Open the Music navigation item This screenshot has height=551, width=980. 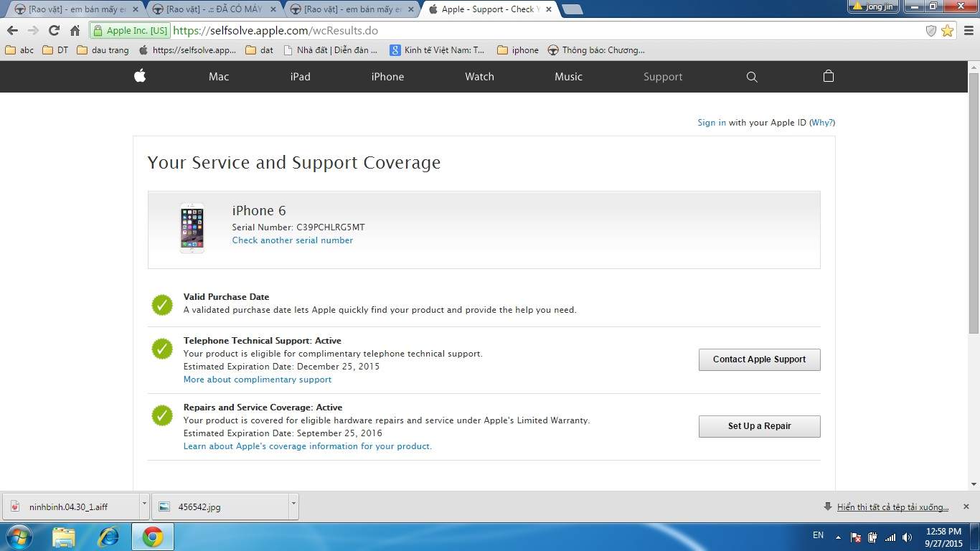(x=568, y=77)
